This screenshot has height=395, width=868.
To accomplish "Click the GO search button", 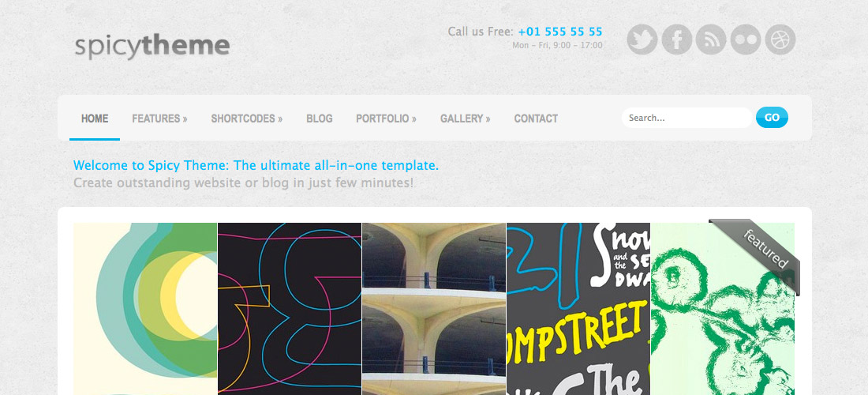I will point(772,118).
